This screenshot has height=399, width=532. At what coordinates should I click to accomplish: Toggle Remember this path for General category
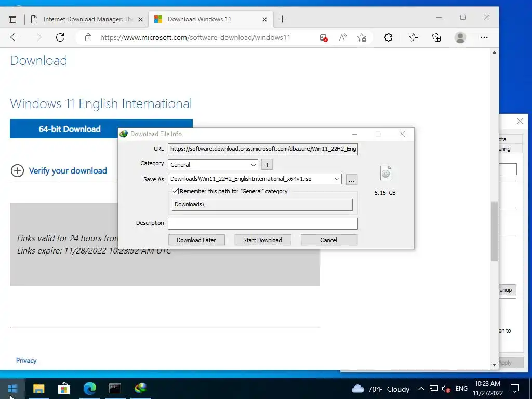click(x=176, y=191)
